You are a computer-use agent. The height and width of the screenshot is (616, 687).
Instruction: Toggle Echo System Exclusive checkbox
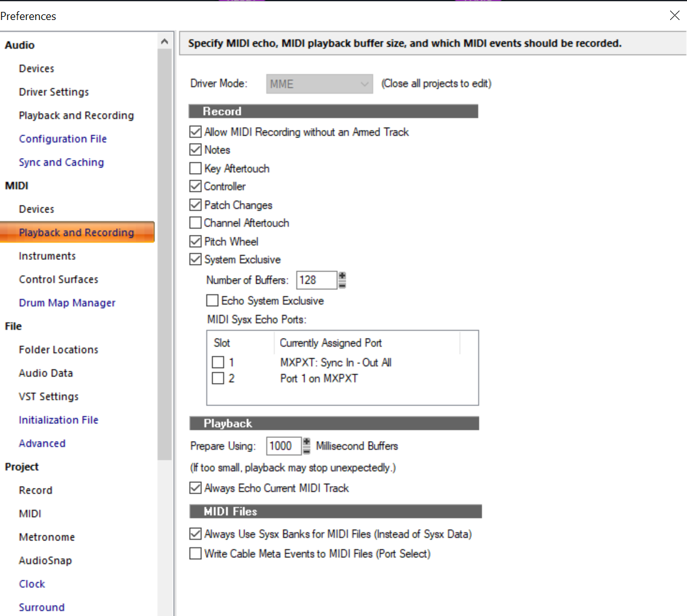(x=213, y=301)
